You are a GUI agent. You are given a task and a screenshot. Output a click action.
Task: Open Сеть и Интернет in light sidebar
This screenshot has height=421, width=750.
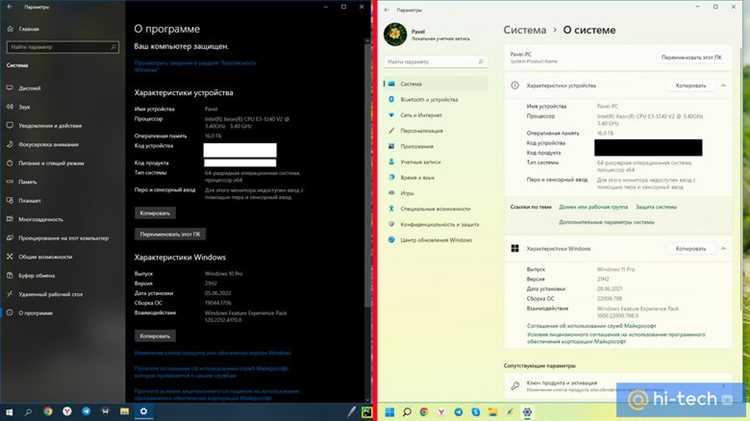(x=420, y=115)
